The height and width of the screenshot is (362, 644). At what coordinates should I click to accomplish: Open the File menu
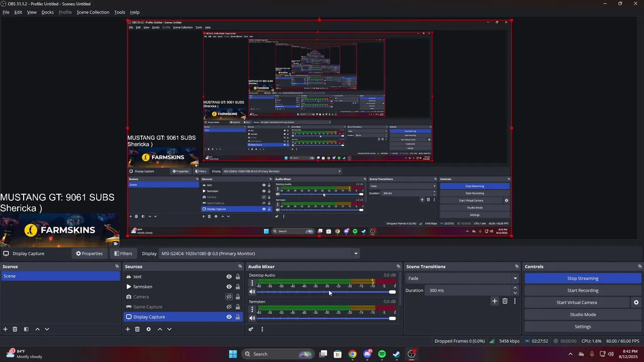click(x=6, y=12)
